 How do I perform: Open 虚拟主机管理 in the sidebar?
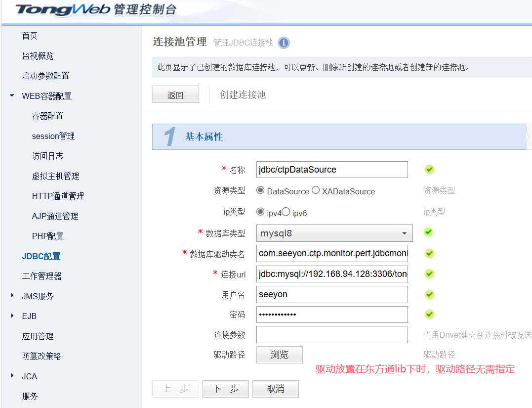point(55,176)
